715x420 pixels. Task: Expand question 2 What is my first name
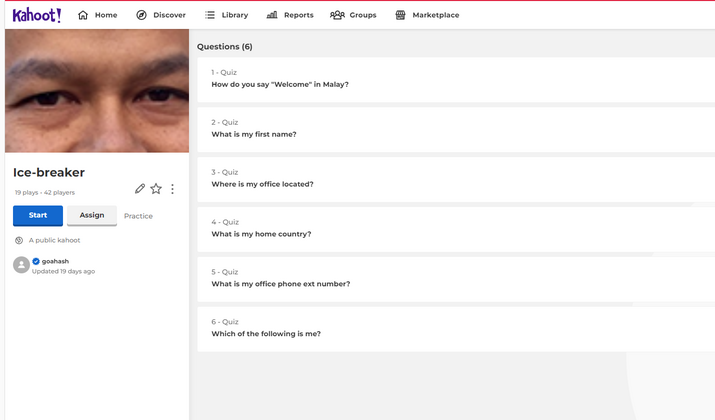456,130
